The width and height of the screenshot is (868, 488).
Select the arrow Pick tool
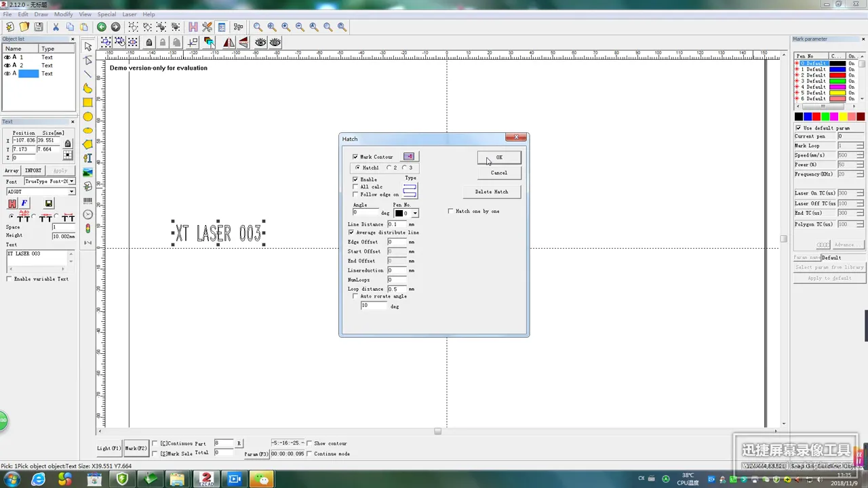tap(87, 47)
